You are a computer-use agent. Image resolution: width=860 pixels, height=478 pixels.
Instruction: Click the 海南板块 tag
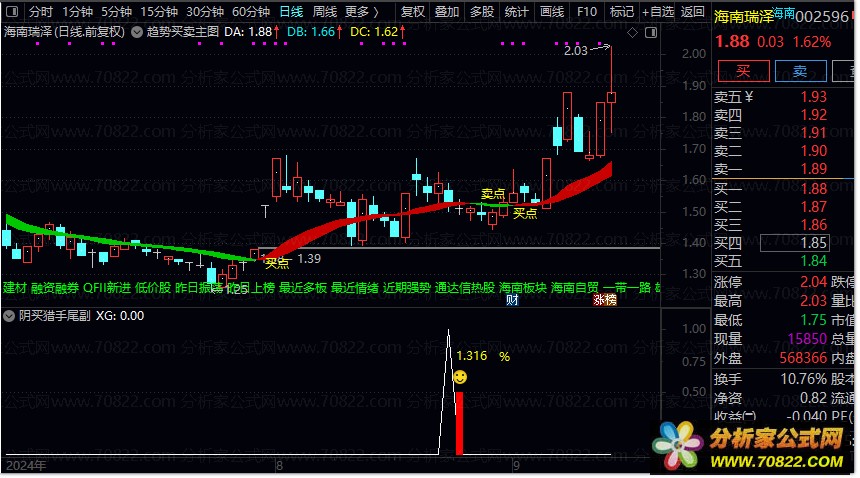523,288
